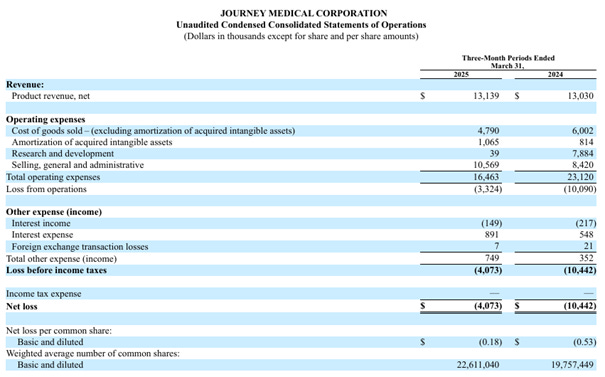Click the 'Loss from operations' row label
The width and height of the screenshot is (605, 377).
click(x=46, y=189)
